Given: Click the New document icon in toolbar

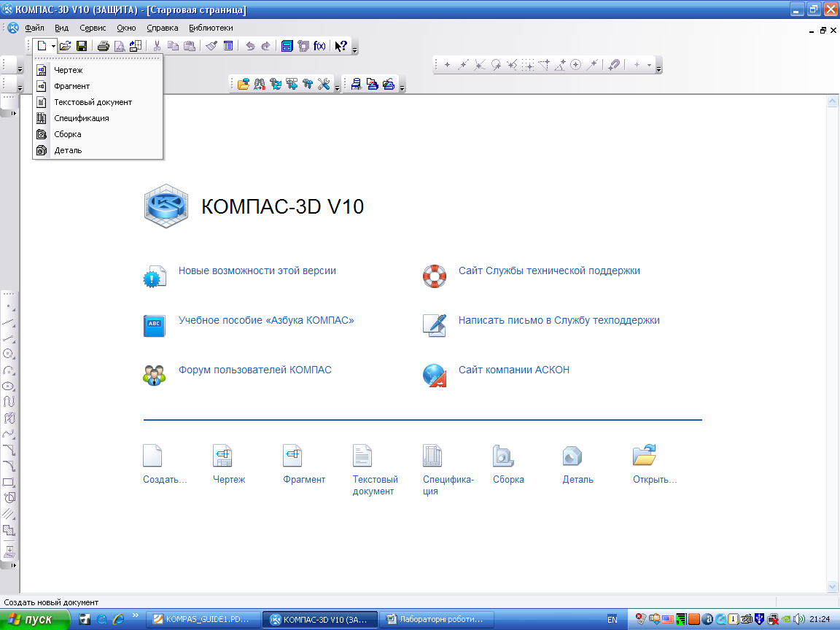Looking at the screenshot, I should tap(42, 46).
